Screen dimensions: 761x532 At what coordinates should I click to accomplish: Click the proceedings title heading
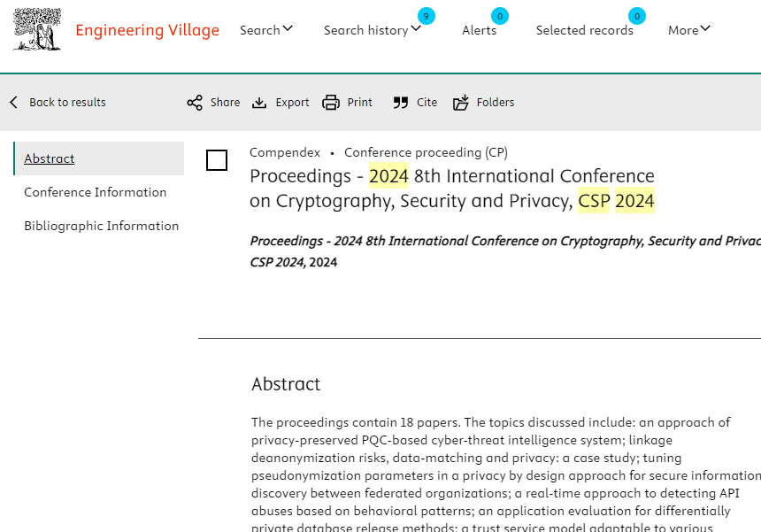point(452,189)
